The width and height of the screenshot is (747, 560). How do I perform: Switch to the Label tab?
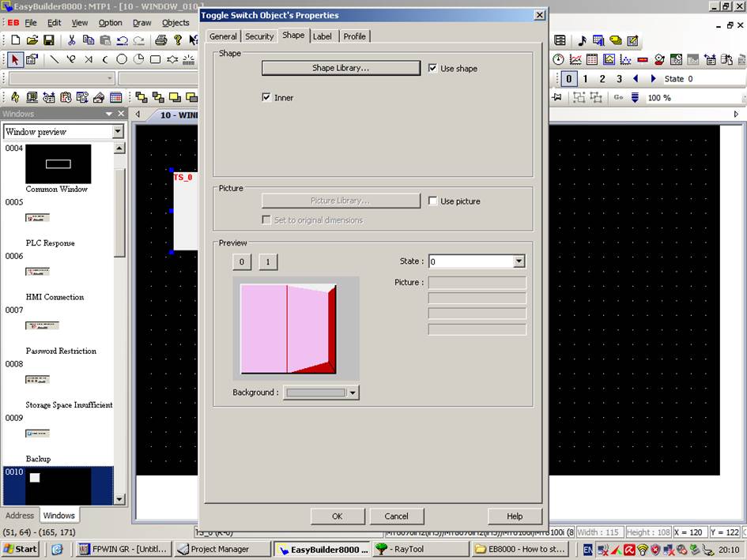point(323,36)
